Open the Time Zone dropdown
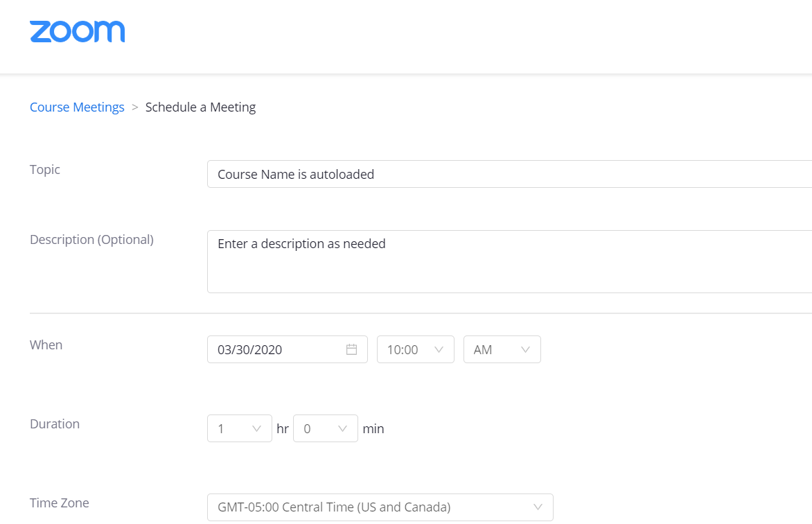Viewport: 812px width, 524px height. tap(380, 507)
